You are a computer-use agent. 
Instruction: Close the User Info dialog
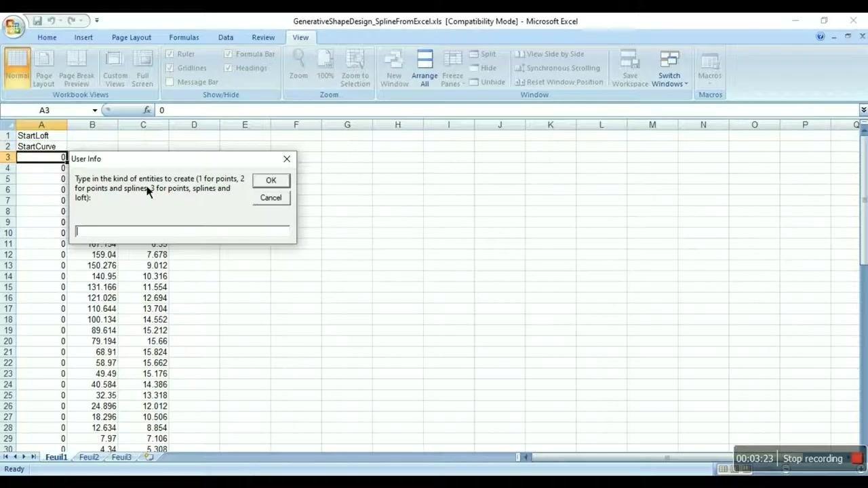[287, 159]
